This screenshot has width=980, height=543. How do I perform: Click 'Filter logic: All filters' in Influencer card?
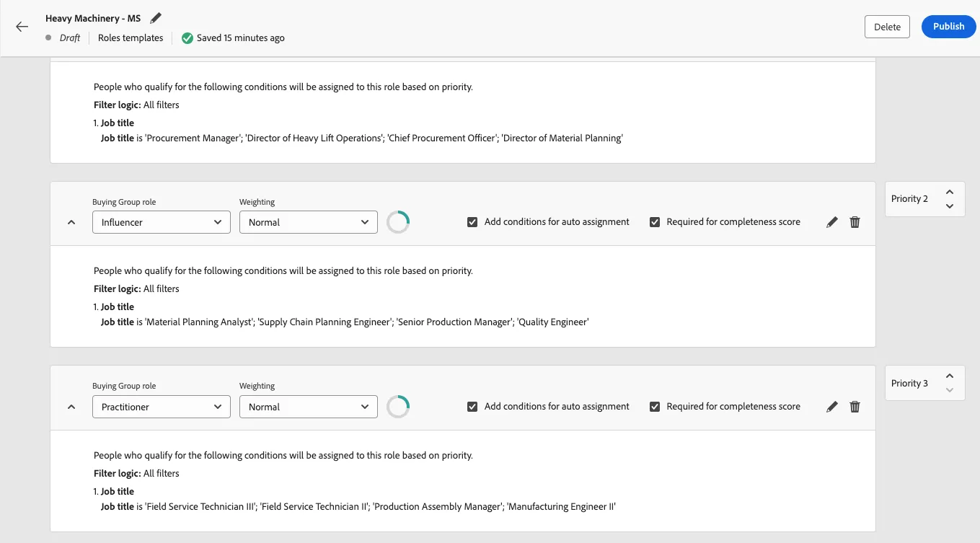coord(136,289)
